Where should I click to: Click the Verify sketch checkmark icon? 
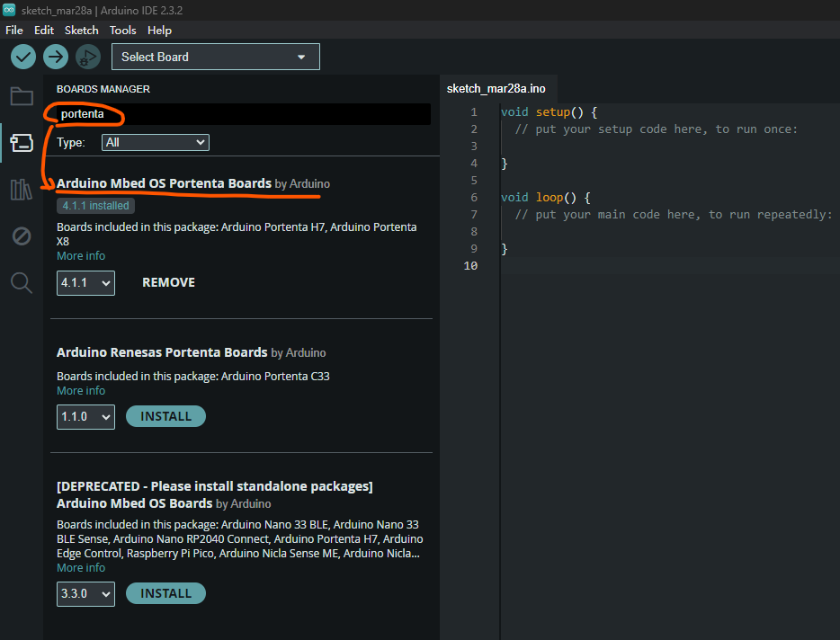[23, 57]
